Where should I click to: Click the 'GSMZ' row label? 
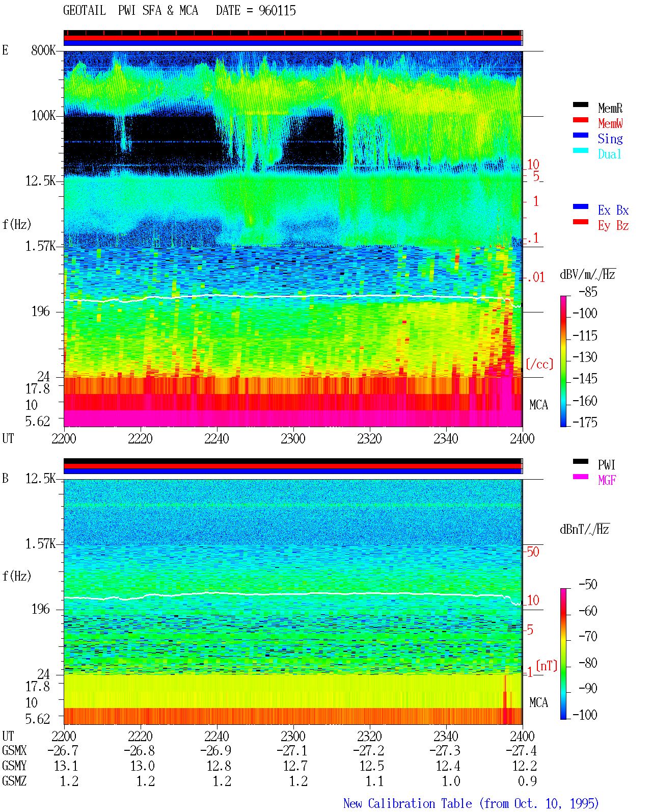[x=14, y=781]
